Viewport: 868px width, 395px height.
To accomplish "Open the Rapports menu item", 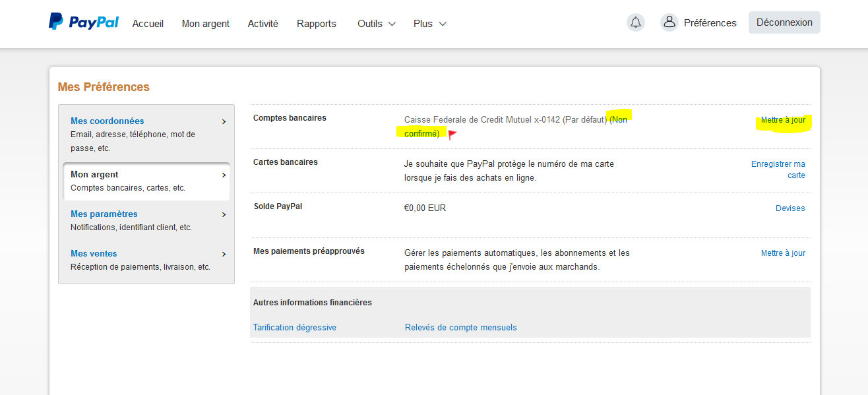I will click(317, 24).
